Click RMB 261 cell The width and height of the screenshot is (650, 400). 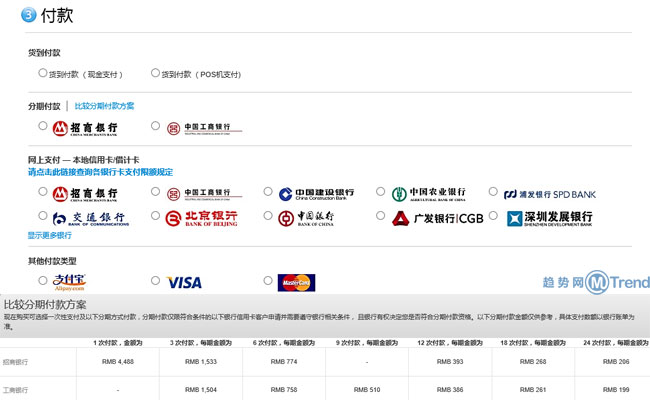pyautogui.click(x=533, y=390)
